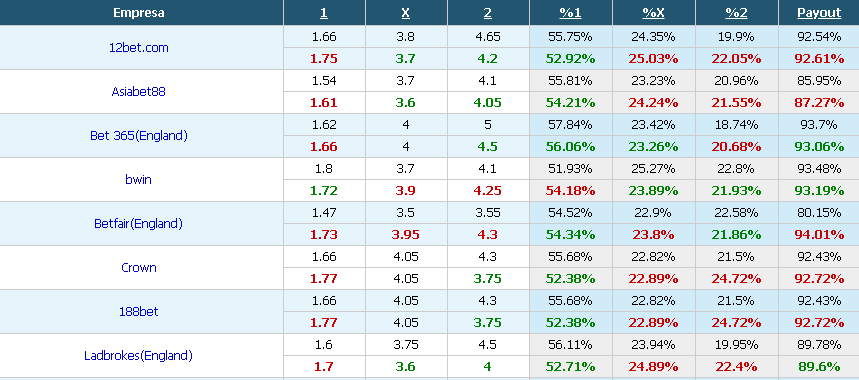This screenshot has width=859, height=380.
Task: Open the bwin company link
Action: click(x=139, y=180)
